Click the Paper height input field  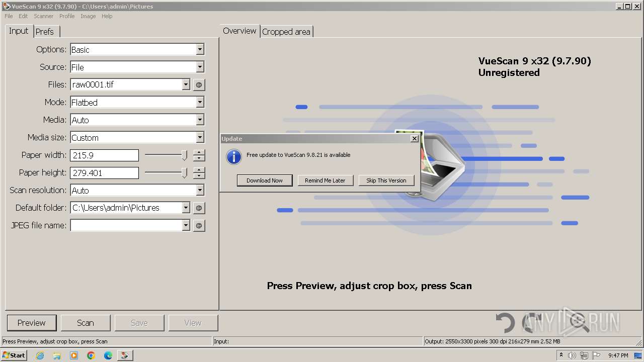point(104,173)
